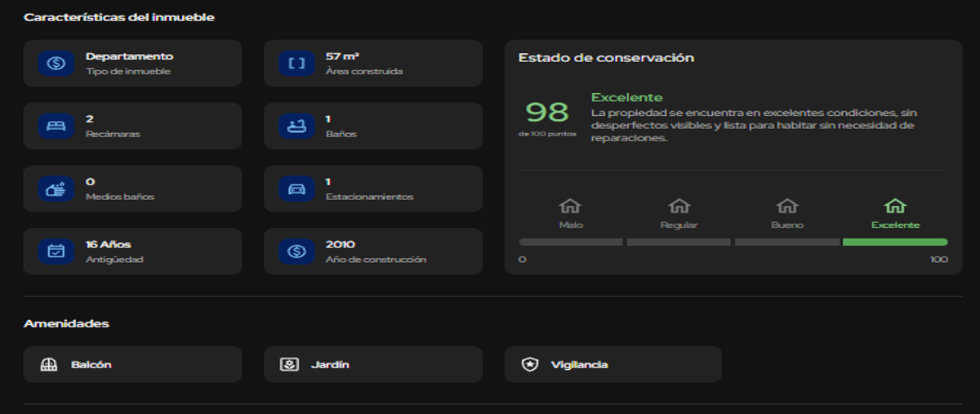This screenshot has width=980, height=414.
Task: Click the 'Regular' rating label
Action: [x=679, y=225]
